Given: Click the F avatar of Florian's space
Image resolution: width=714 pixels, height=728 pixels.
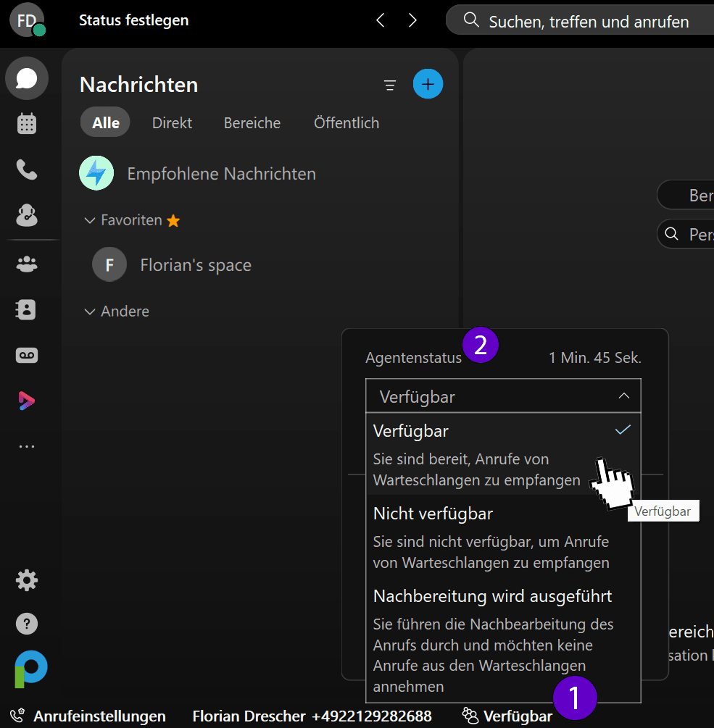Looking at the screenshot, I should pyautogui.click(x=109, y=264).
